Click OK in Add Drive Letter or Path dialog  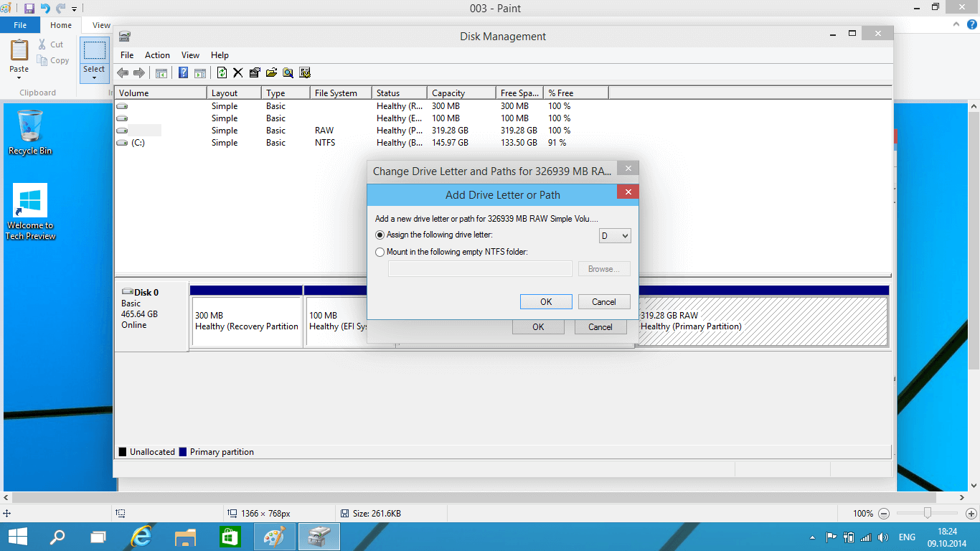546,302
